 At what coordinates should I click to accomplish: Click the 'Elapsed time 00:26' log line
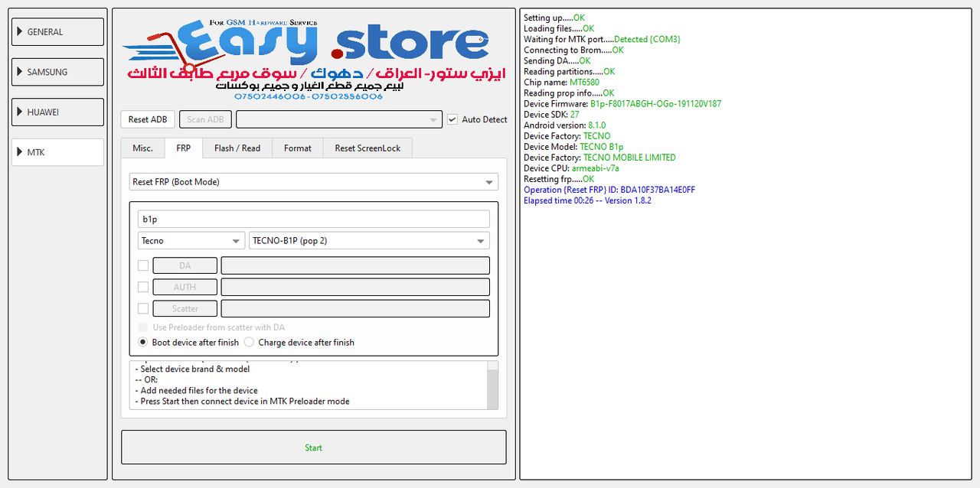click(x=588, y=200)
